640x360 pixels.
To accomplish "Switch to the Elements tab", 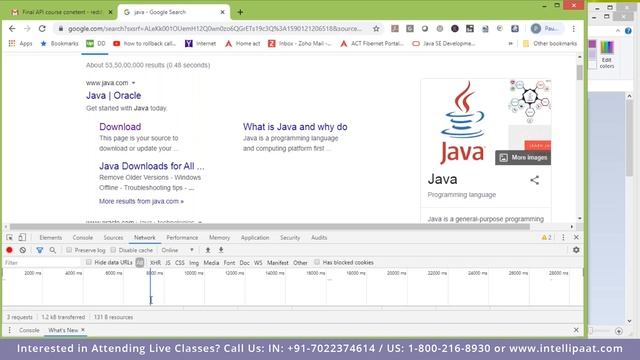I will pyautogui.click(x=51, y=238).
